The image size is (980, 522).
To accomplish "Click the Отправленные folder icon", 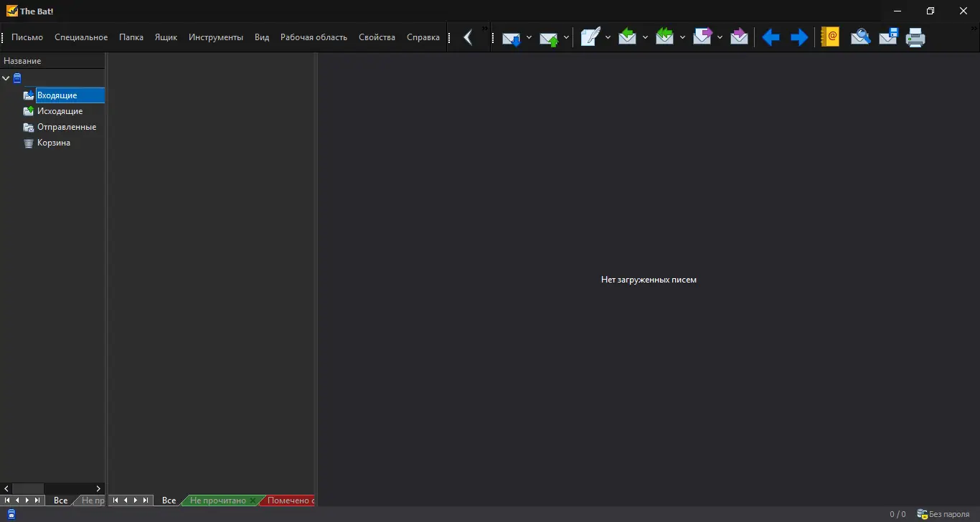I will click(29, 127).
